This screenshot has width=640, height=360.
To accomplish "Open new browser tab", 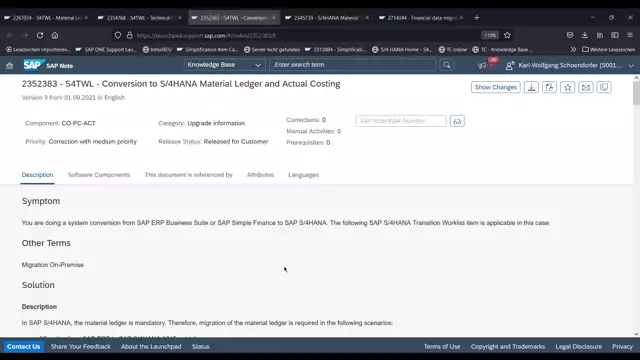I will coord(477,18).
